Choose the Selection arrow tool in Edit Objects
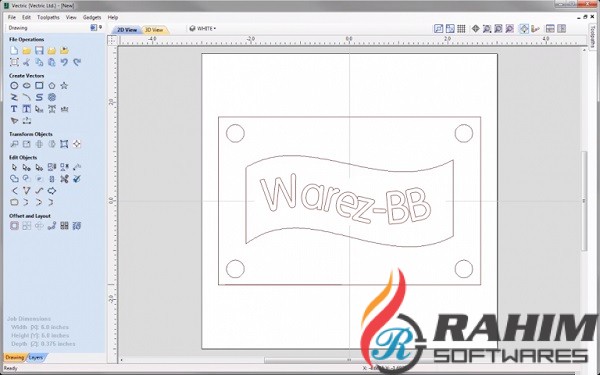This screenshot has width=600, height=375. pyautogui.click(x=14, y=167)
